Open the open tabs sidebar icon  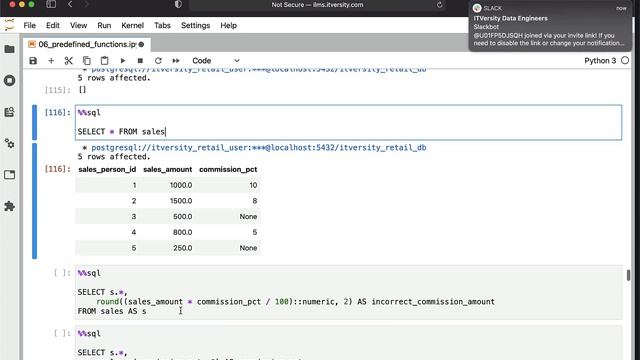tap(9, 175)
